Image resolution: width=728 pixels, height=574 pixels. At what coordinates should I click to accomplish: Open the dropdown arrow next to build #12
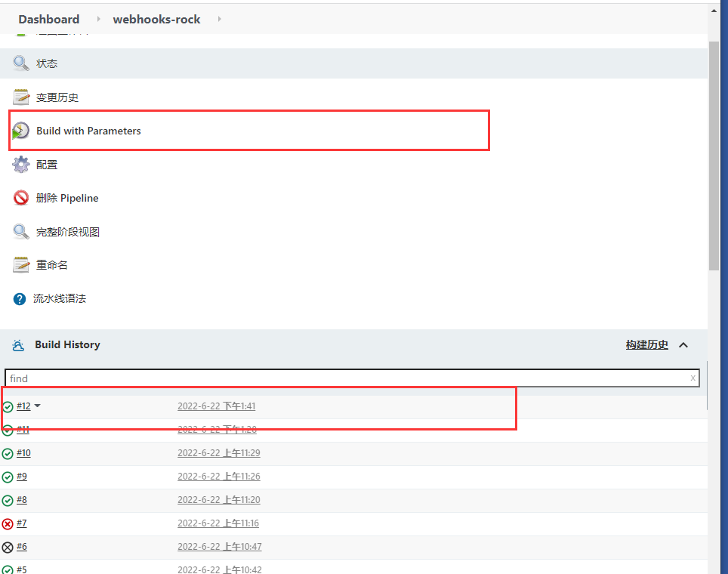[x=38, y=406]
